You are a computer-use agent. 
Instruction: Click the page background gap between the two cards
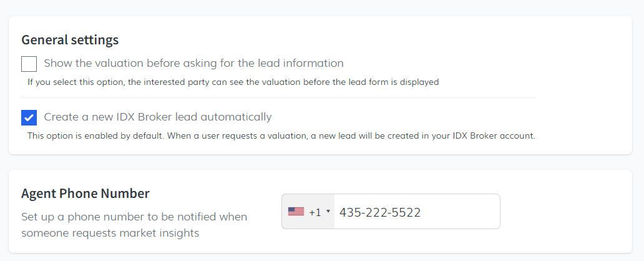(322, 162)
